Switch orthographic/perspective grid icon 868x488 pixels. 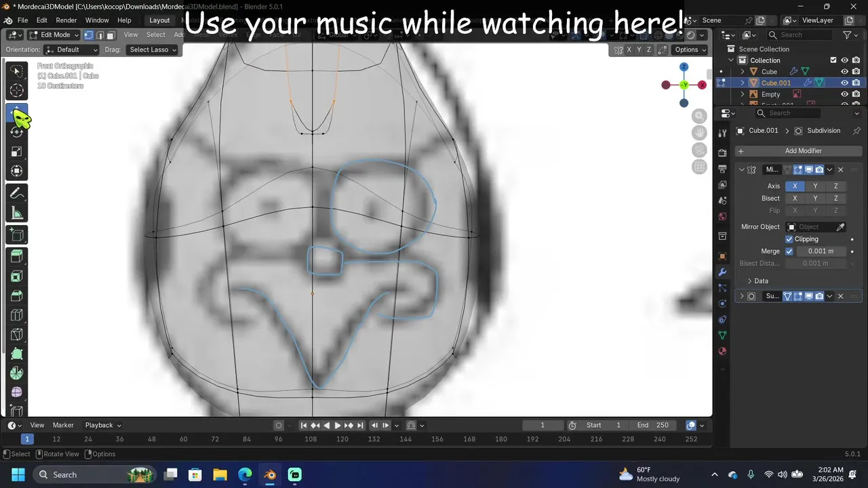699,167
